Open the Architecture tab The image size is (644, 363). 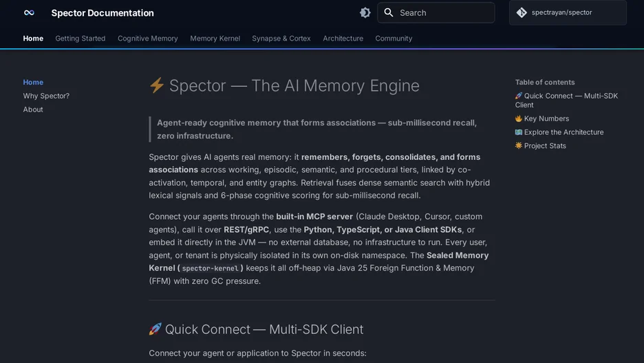[343, 39]
